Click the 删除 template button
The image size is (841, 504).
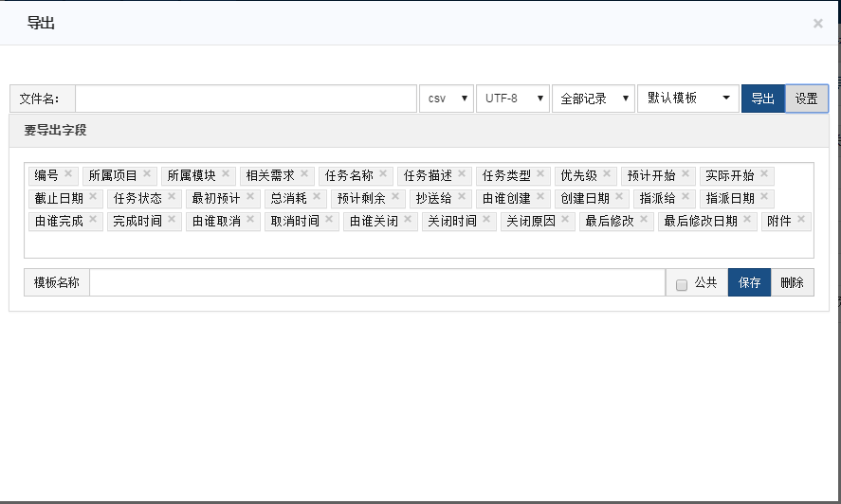793,282
